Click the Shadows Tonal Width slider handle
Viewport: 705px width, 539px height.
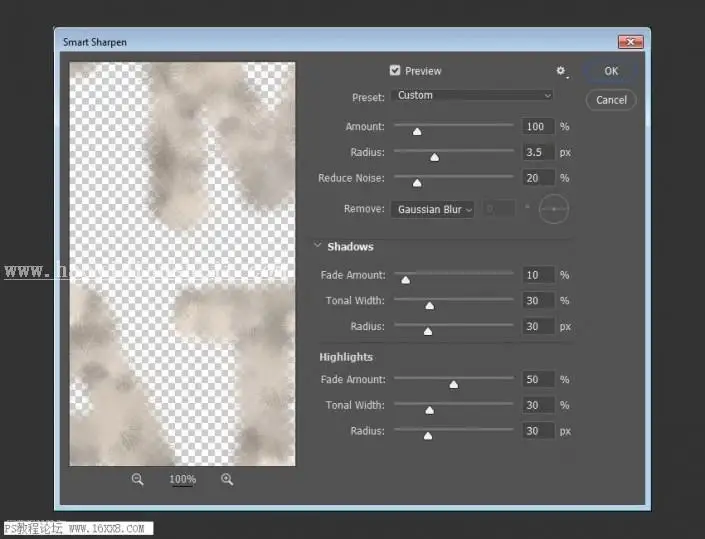(x=430, y=306)
